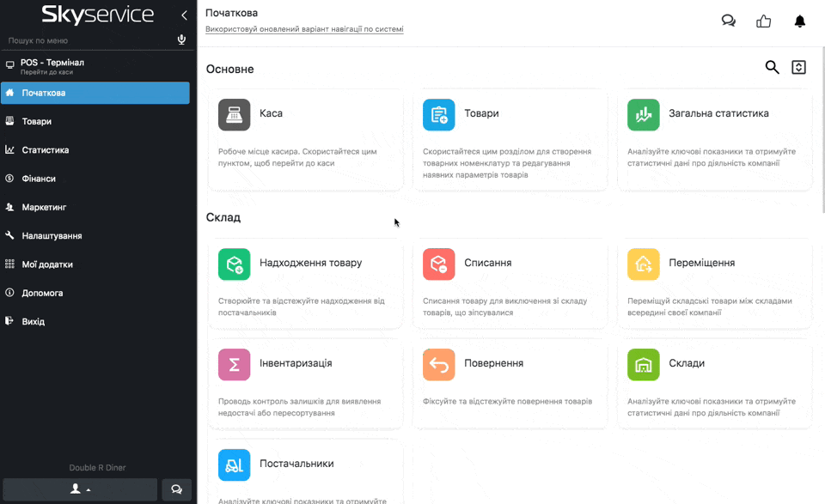Open Налаштування in the sidebar menu
Image resolution: width=825 pixels, height=504 pixels.
click(52, 236)
